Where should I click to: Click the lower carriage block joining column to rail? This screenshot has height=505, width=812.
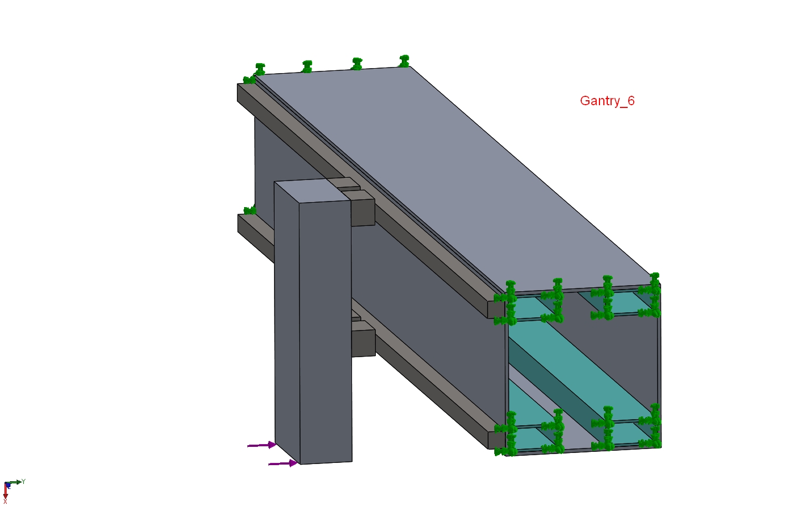pyautogui.click(x=363, y=342)
